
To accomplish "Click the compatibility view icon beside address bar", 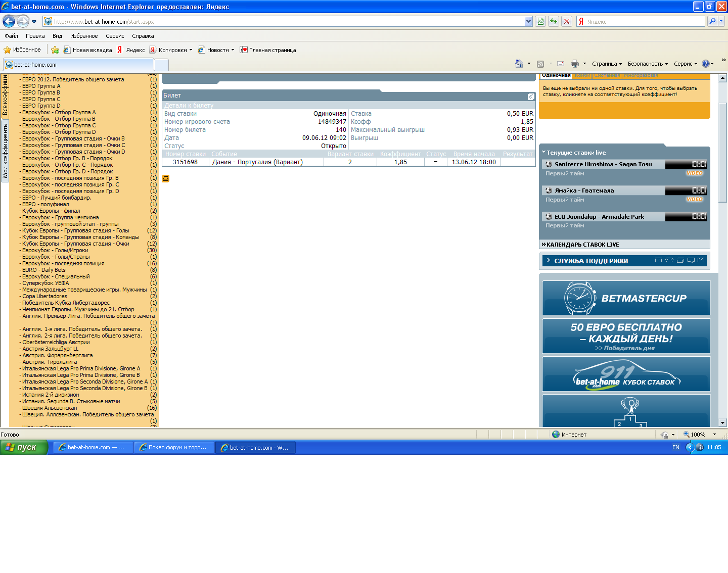I will (540, 21).
